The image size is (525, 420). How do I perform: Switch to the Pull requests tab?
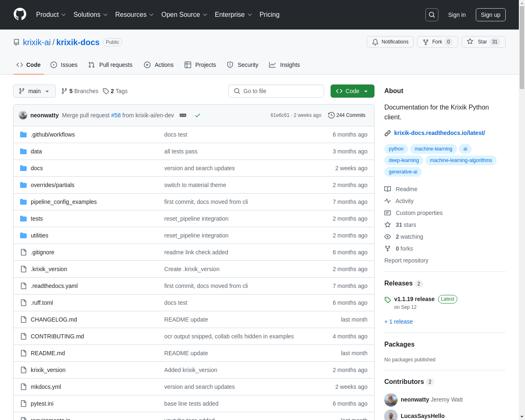(x=110, y=65)
